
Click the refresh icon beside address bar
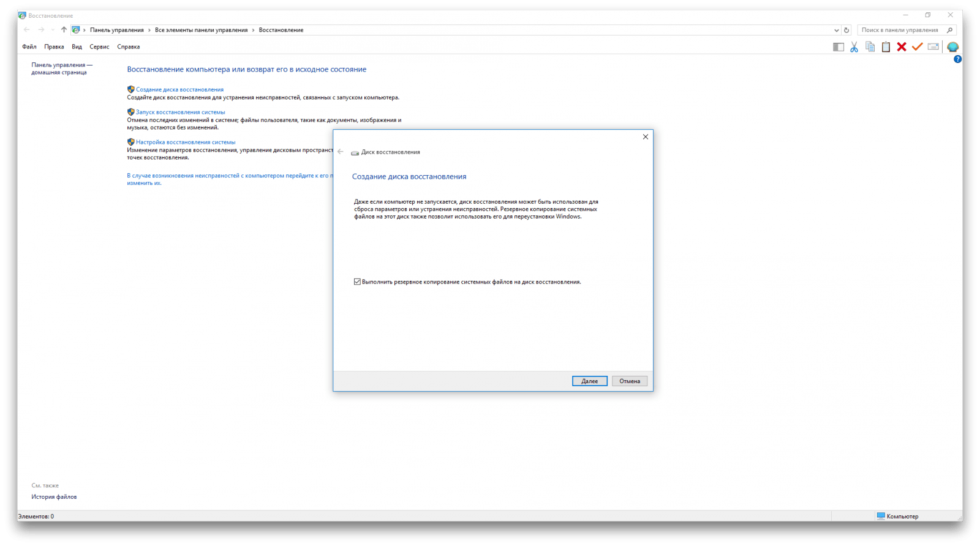846,30
